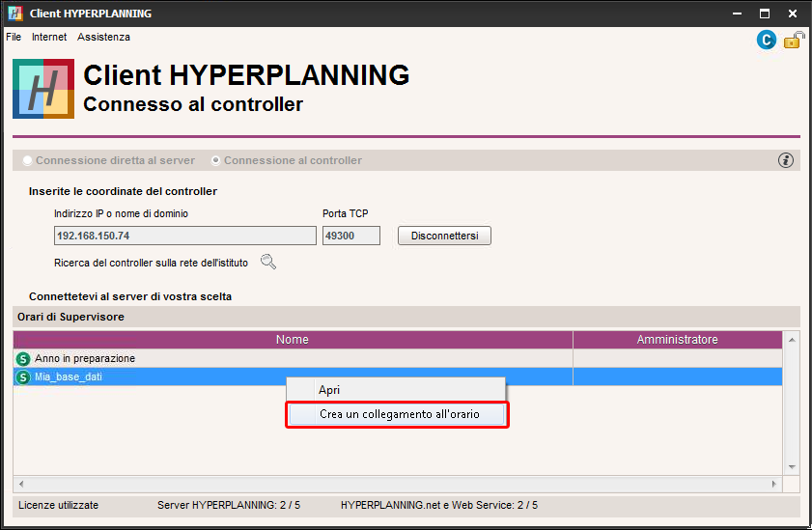The image size is (812, 530).
Task: Choose Crea un collegamento all'orario
Action: [x=397, y=414]
